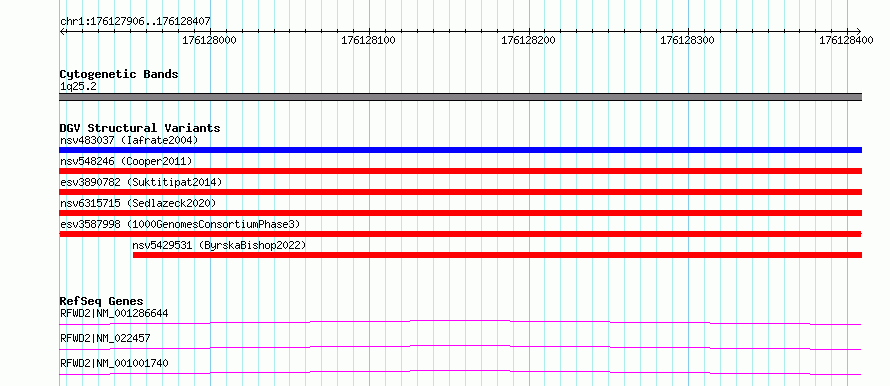This screenshot has height=386, width=890.
Task: Open nsv483037 (Iafrate2004) variant label
Action: 129,140
